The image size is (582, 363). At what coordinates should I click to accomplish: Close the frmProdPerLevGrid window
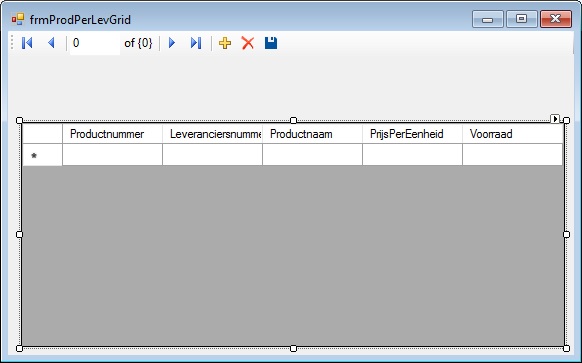click(556, 19)
